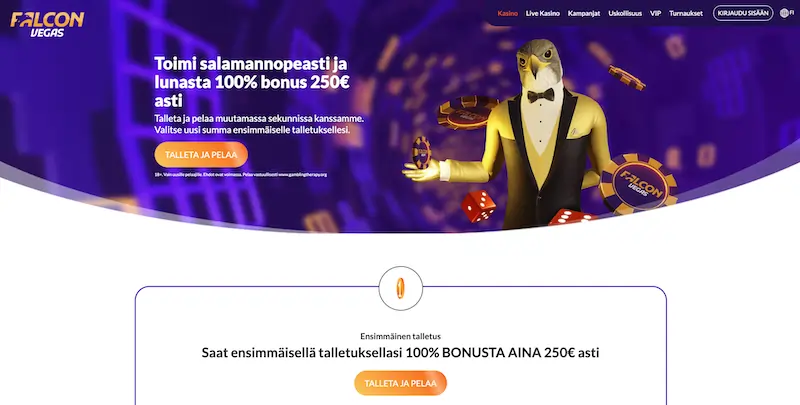Click the small chip in the falcon's hand
This screenshot has width=800, height=405.
point(421,153)
